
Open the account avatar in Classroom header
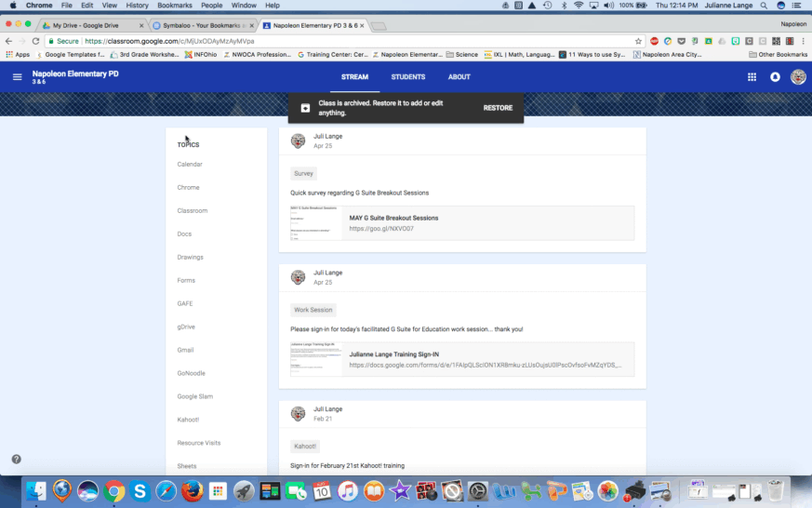[798, 77]
